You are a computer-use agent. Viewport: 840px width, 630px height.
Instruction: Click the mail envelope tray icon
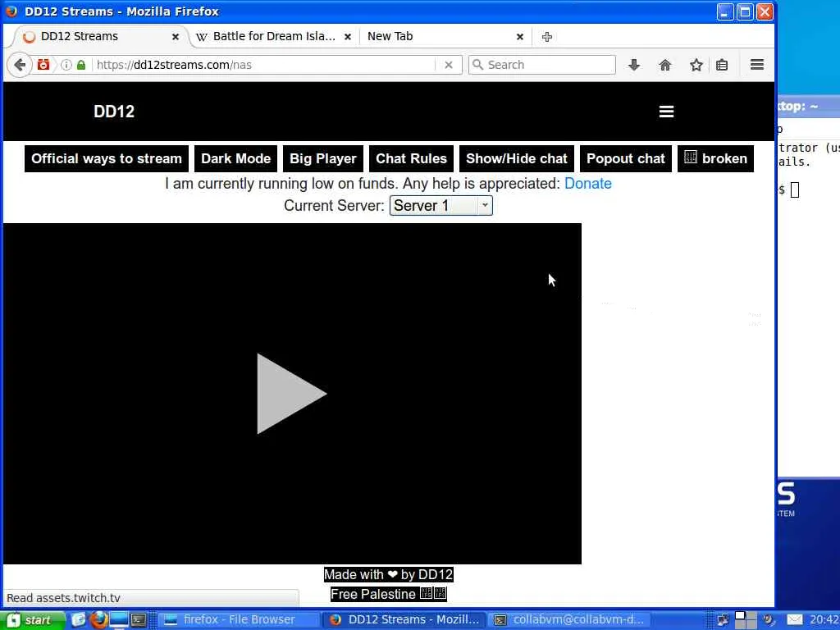(795, 620)
